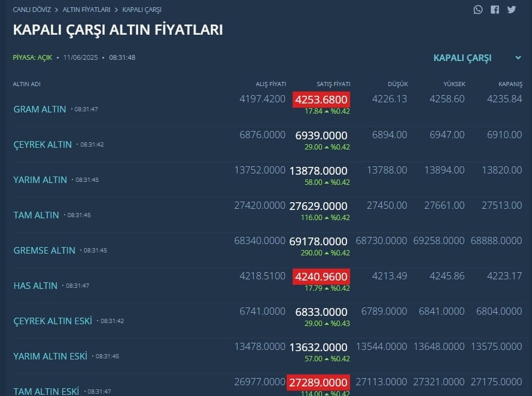The height and width of the screenshot is (396, 532).
Task: Select YARIM ALTIN entry
Action: pyautogui.click(x=40, y=179)
